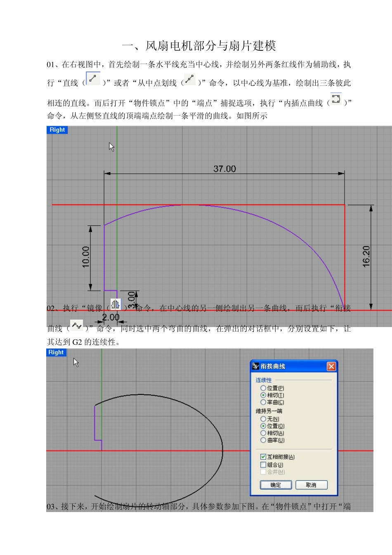
Task: Click the 衔接曲线 dialog title icon
Action: [256, 366]
